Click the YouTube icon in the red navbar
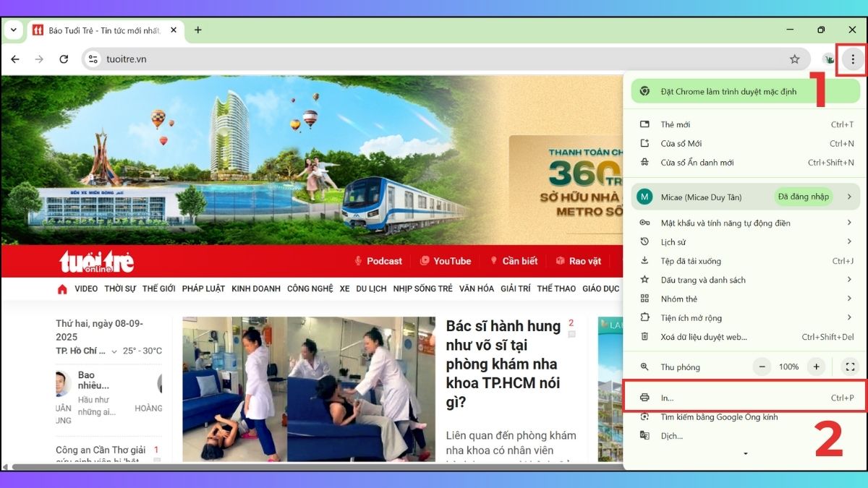 click(x=426, y=261)
